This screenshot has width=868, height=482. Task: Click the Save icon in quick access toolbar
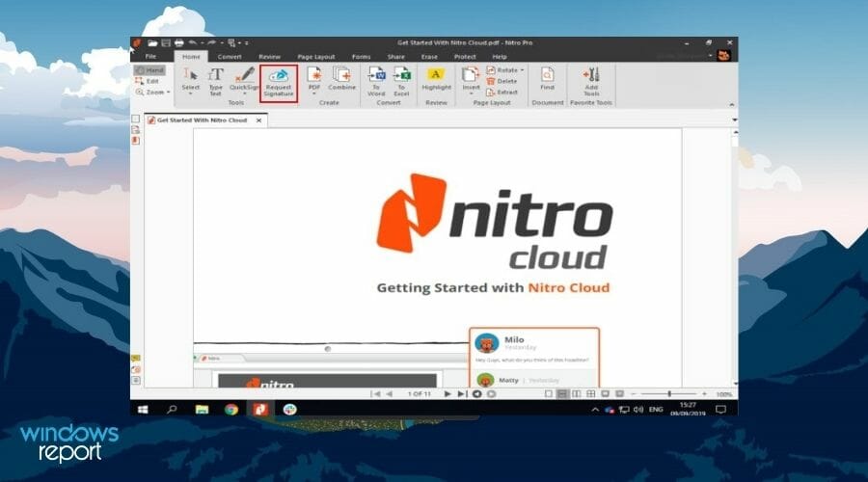[166, 42]
